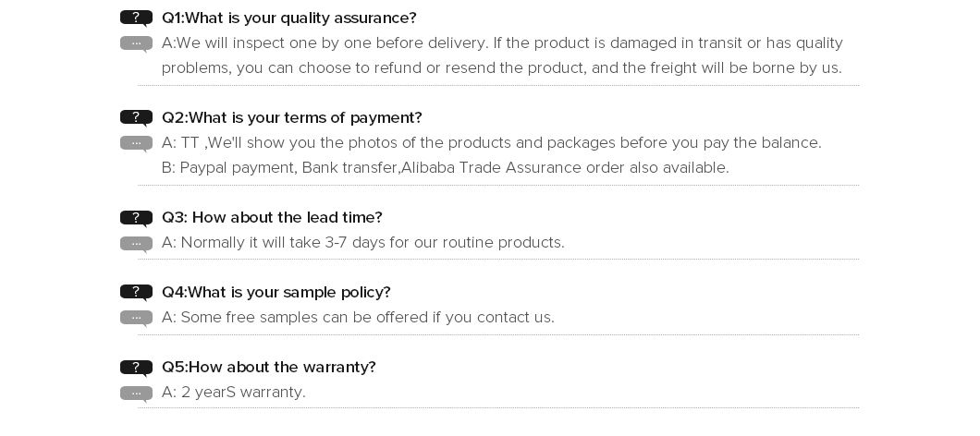The height and width of the screenshot is (436, 980).
Task: Click the Paypal payment answer line
Action: (445, 167)
